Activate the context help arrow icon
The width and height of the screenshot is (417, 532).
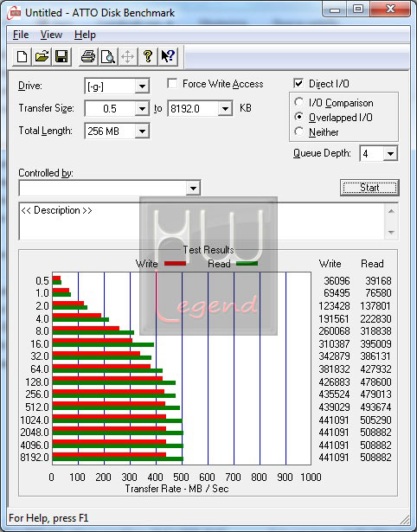click(168, 56)
